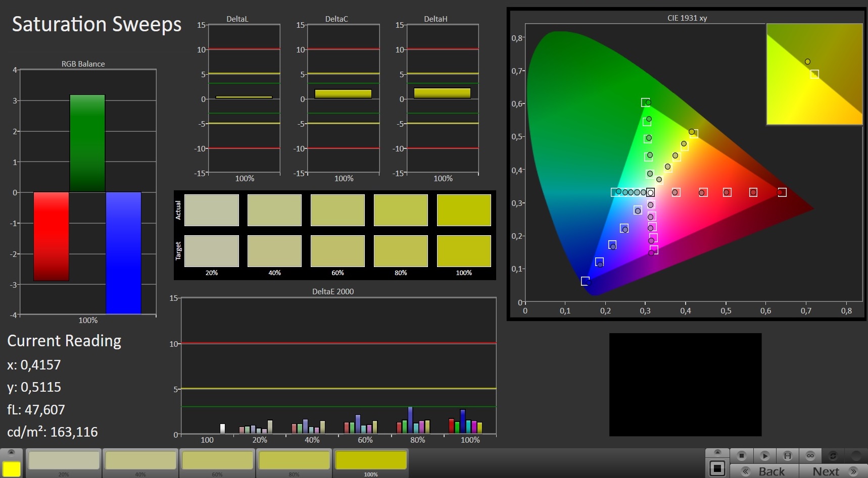Select the 40% saturation patch in bottom strip

[140, 461]
